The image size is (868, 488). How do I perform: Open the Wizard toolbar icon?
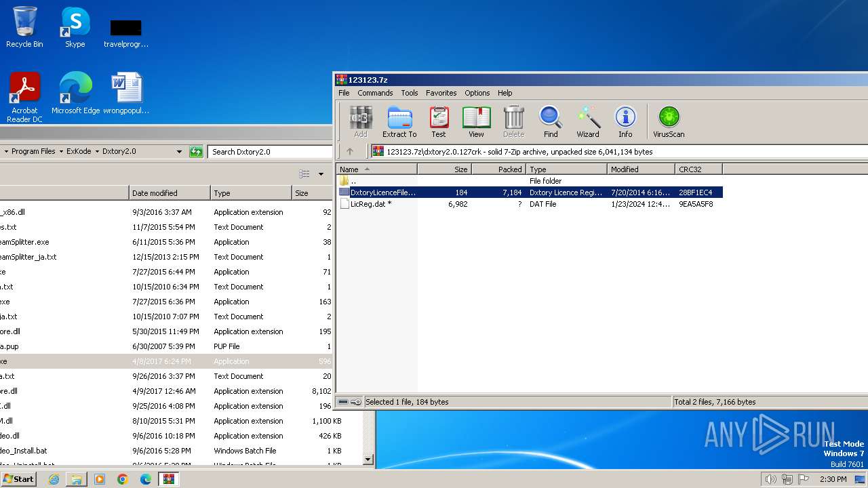click(x=588, y=122)
